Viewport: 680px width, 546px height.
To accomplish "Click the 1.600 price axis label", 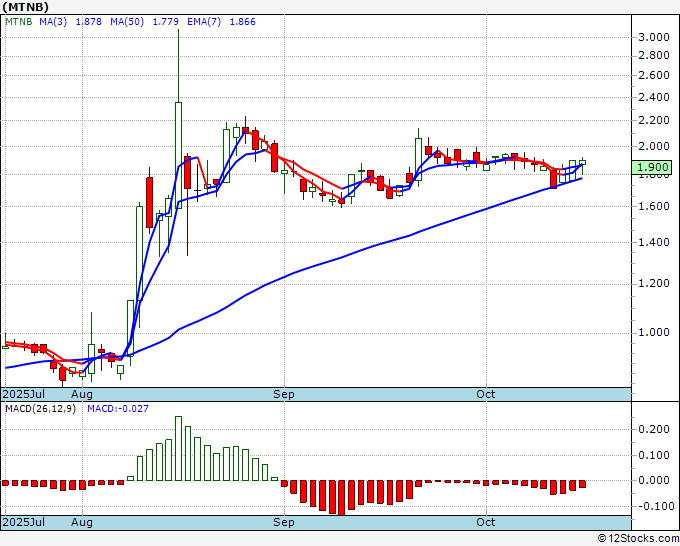I will pyautogui.click(x=654, y=206).
